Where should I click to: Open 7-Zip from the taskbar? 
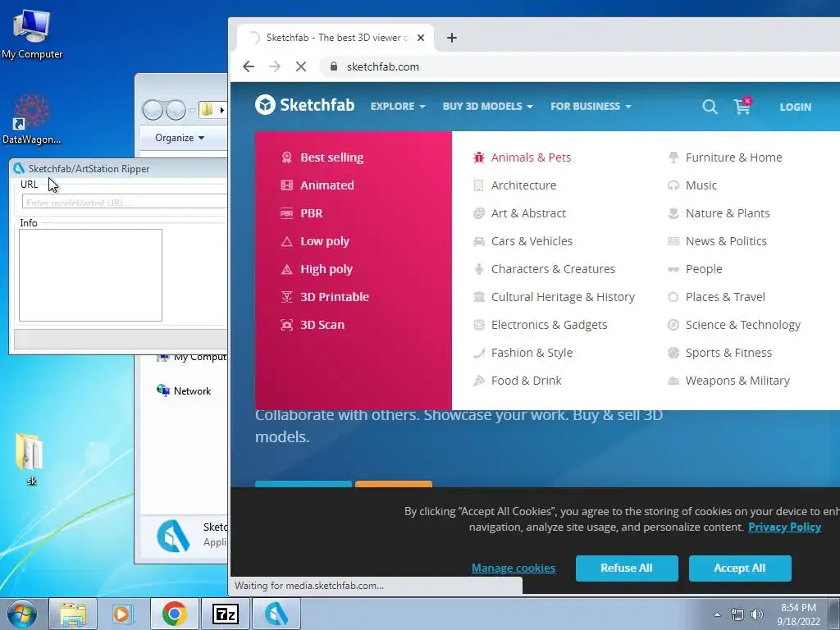pyautogui.click(x=225, y=614)
